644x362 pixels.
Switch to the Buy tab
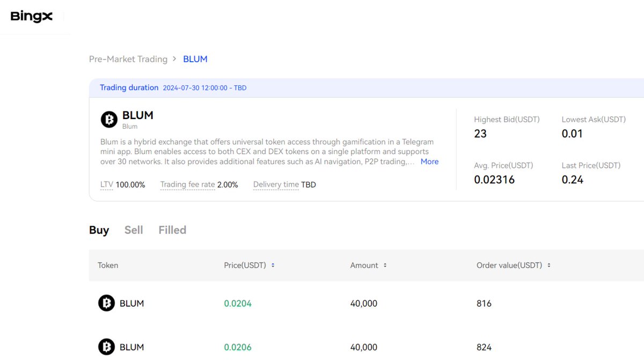click(x=99, y=230)
